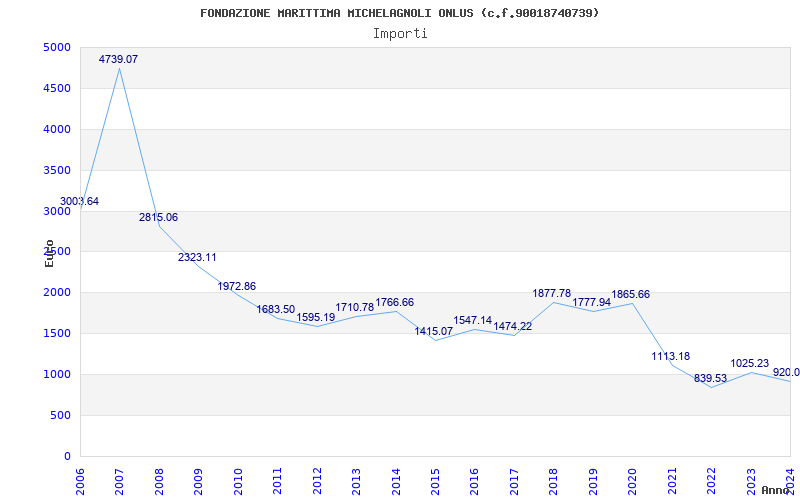Click the Importi subtitle
The image size is (800, 500).
point(400,34)
